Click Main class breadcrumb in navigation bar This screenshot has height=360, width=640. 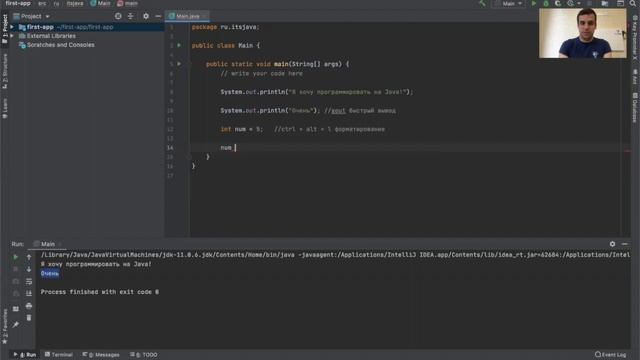click(x=100, y=3)
